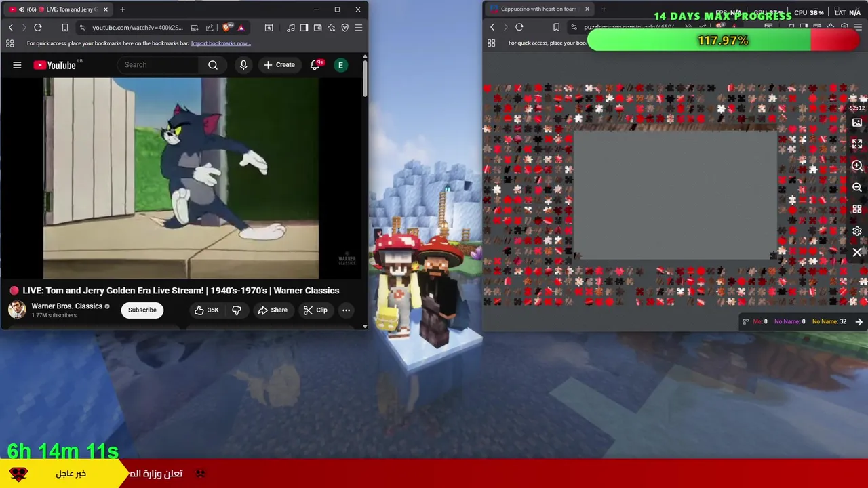Arrange puzzle pieces grid icon

(x=857, y=209)
